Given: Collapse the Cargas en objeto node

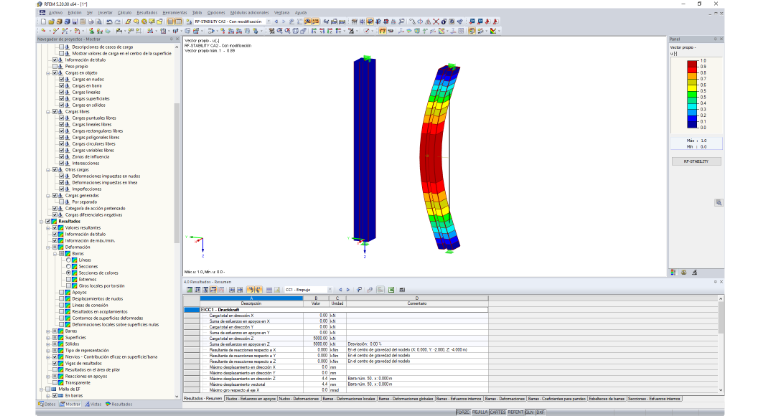Looking at the screenshot, I should (x=48, y=73).
